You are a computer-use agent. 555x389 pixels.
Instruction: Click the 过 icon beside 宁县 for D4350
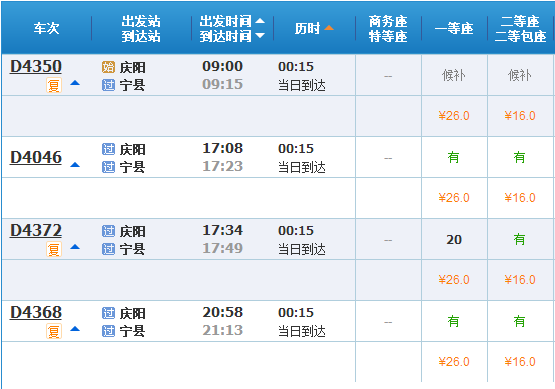pyautogui.click(x=108, y=85)
